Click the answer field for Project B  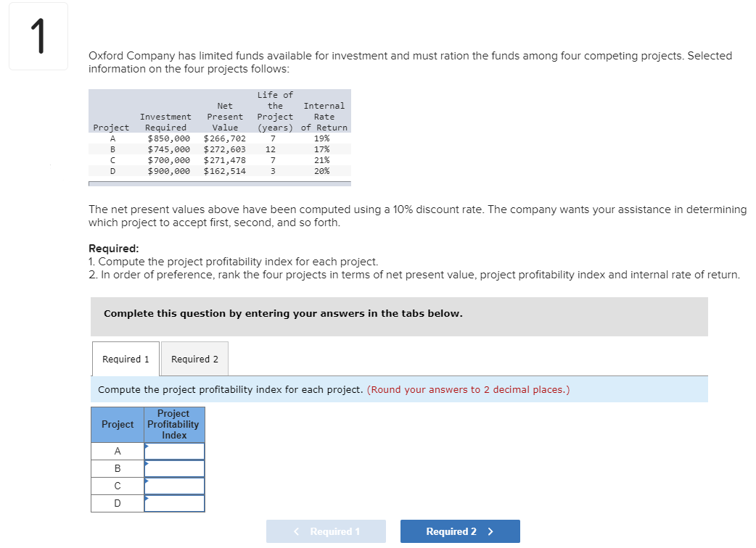click(x=174, y=468)
